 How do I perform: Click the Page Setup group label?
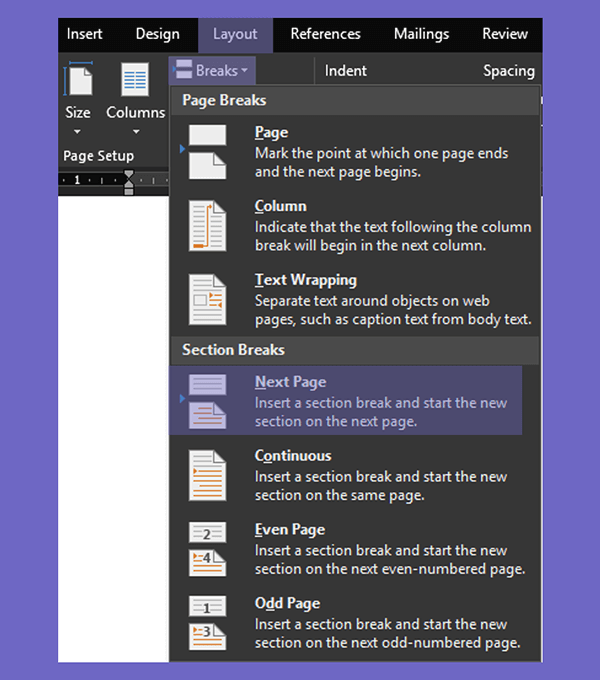coord(98,156)
